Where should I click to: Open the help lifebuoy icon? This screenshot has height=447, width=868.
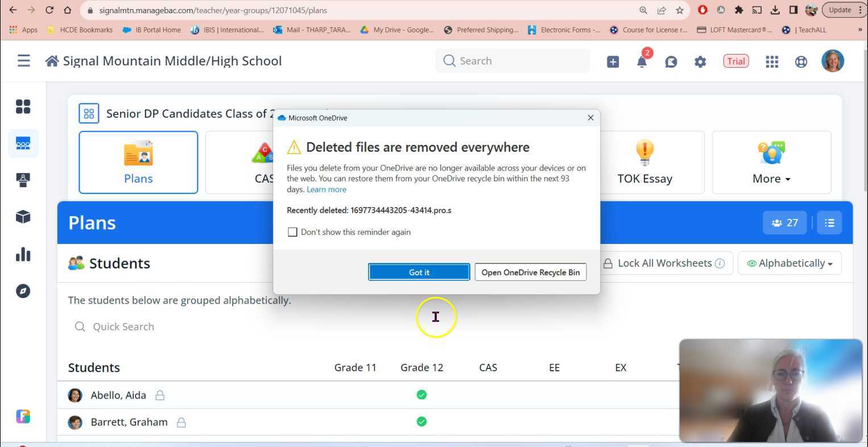coord(801,61)
